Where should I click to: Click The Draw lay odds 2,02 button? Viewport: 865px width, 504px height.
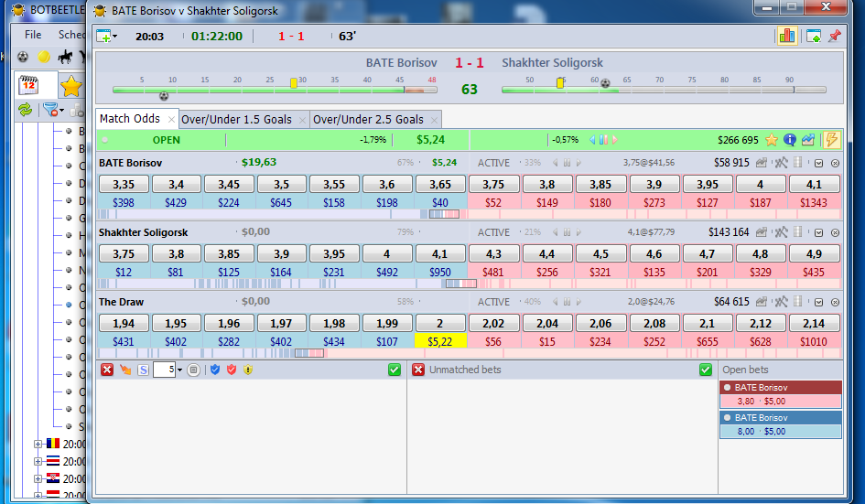coord(493,323)
